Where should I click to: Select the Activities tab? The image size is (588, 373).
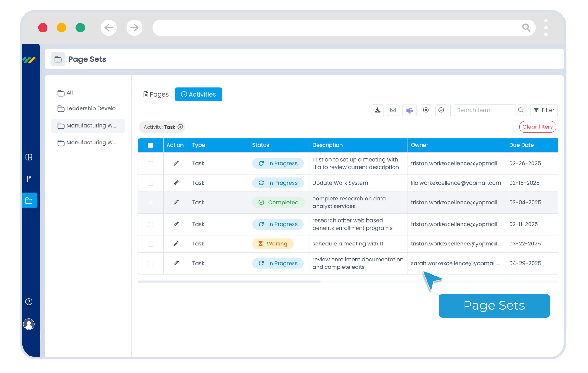pos(198,94)
